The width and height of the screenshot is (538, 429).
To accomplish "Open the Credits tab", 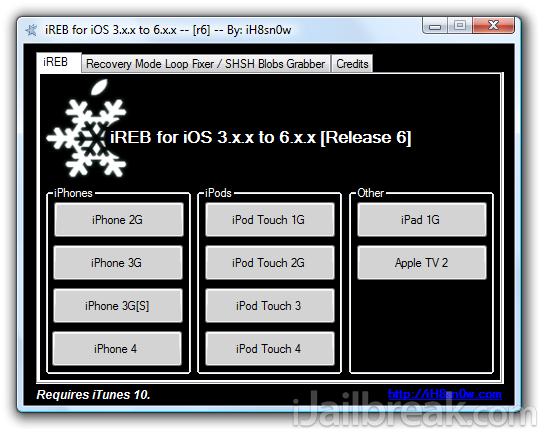I will click(x=352, y=64).
